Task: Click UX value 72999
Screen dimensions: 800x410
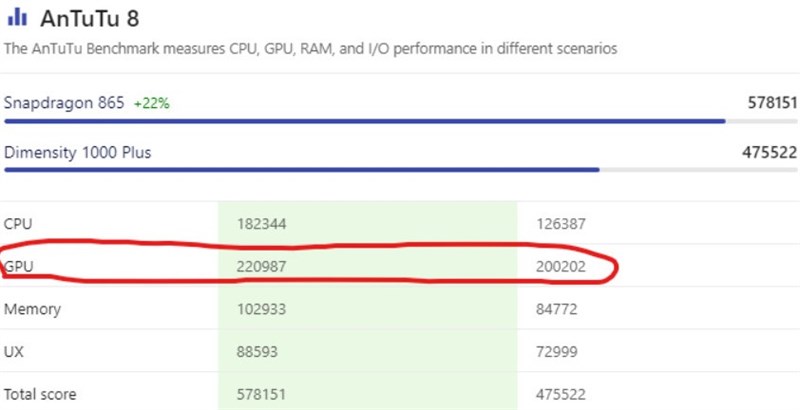Action: tap(557, 352)
